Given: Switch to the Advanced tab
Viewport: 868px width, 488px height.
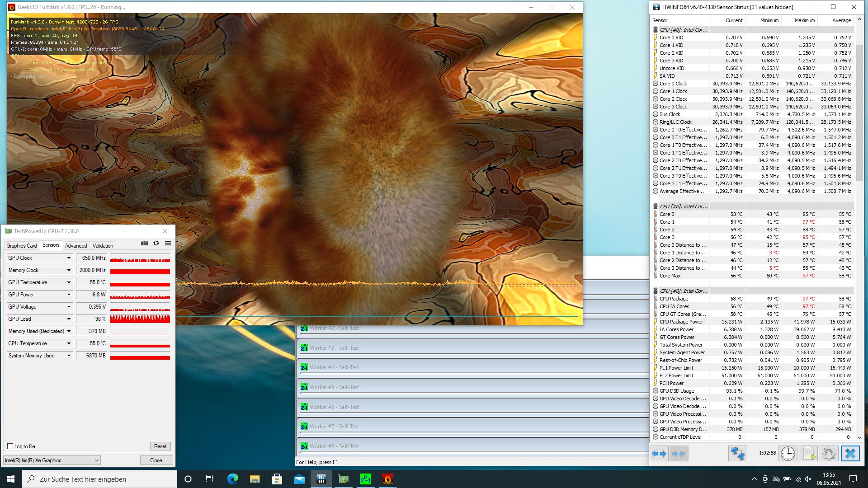Looking at the screenshot, I should coord(76,246).
